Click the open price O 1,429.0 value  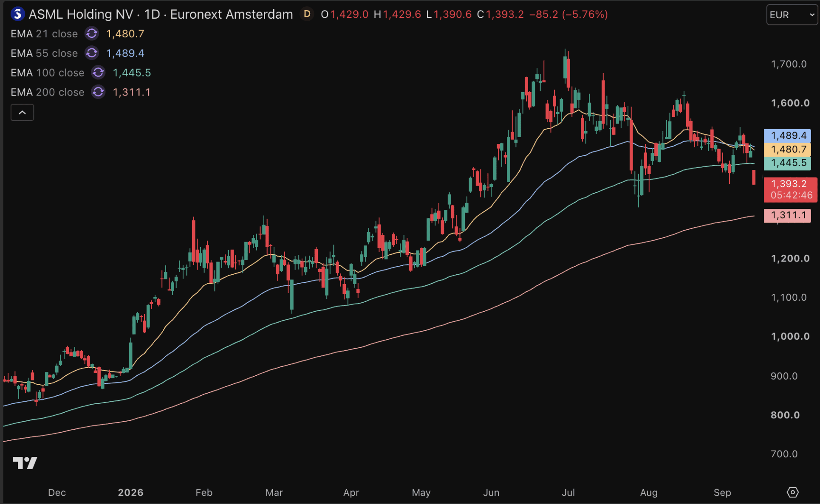(345, 14)
